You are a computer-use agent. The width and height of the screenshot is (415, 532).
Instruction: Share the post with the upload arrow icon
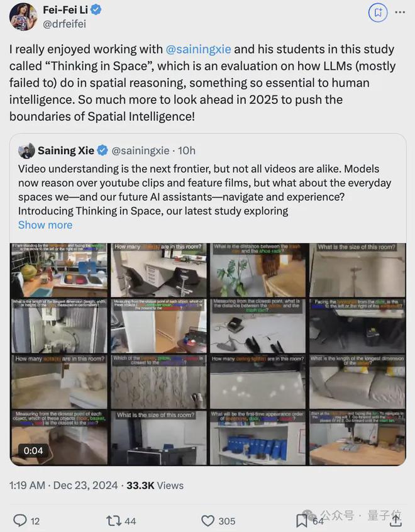point(396,521)
